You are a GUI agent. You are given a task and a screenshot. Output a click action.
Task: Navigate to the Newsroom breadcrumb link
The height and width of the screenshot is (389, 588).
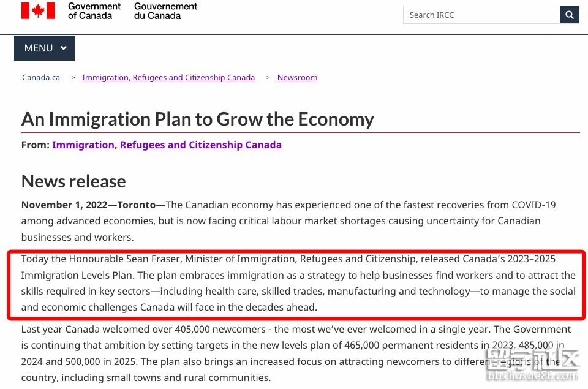pyautogui.click(x=297, y=78)
